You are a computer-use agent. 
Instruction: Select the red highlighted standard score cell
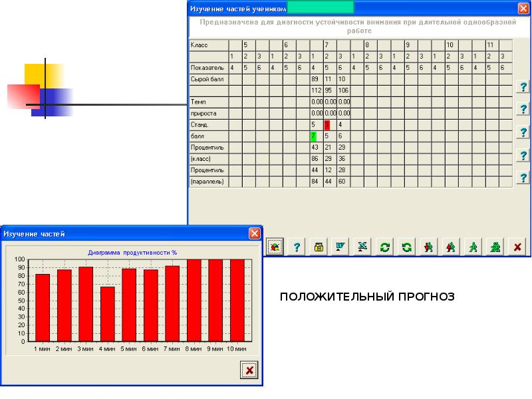coord(327,124)
